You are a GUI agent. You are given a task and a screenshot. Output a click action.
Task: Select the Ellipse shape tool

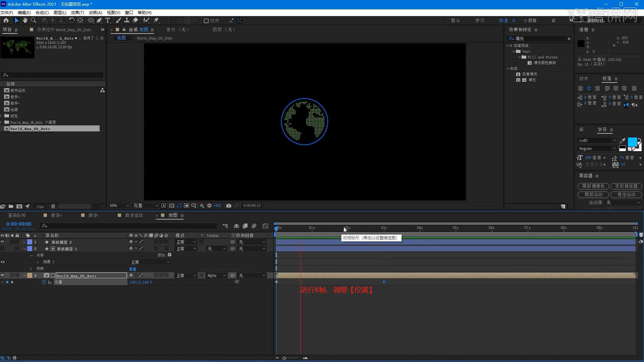[x=91, y=20]
